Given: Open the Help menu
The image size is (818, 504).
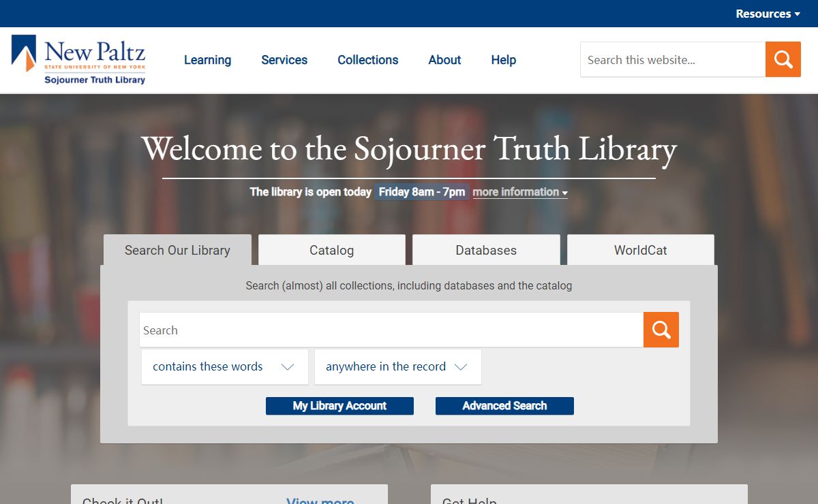Looking at the screenshot, I should (x=504, y=60).
